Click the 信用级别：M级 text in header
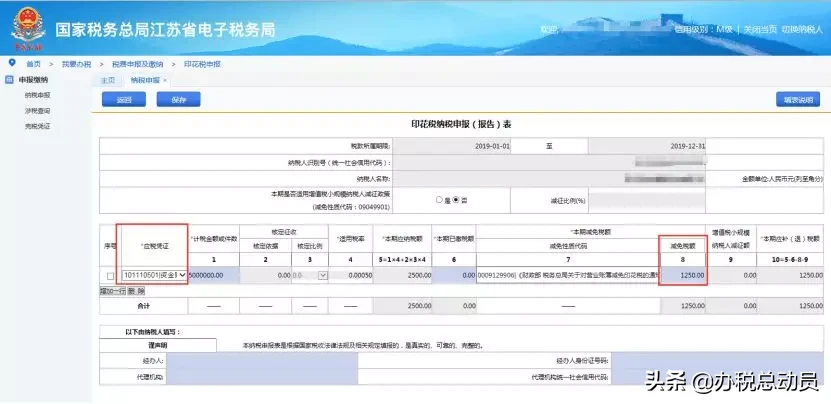 (703, 30)
